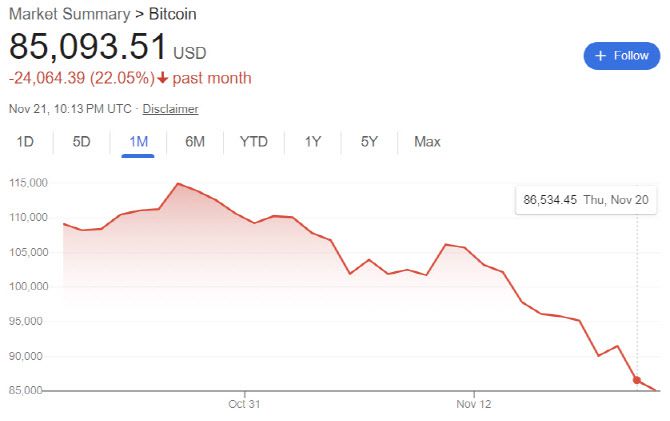The image size is (670, 421).
Task: Select the 5Y time range tab
Action: [x=369, y=142]
